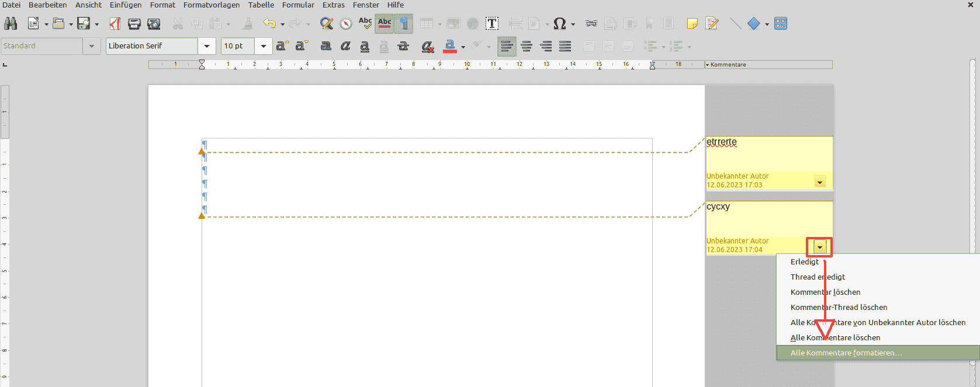Create a new document icon
The width and height of the screenshot is (980, 387).
pos(33,23)
